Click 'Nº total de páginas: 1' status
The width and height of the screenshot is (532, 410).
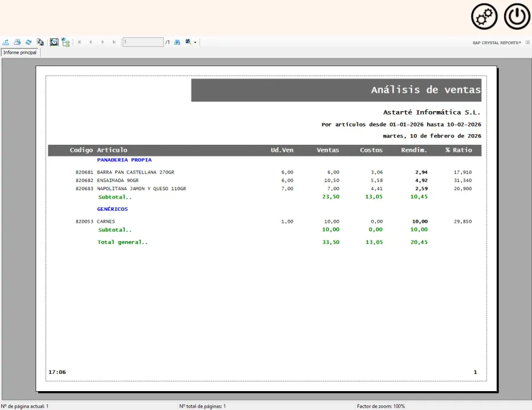(x=203, y=406)
